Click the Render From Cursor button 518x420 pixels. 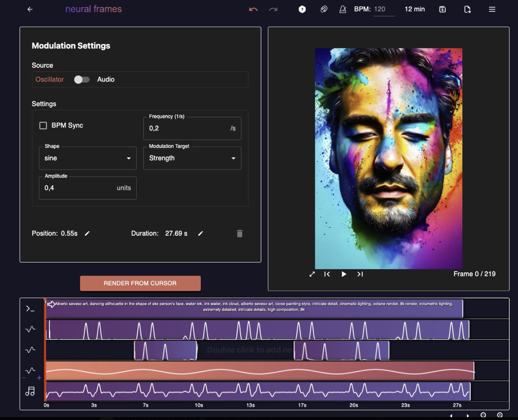coord(140,283)
